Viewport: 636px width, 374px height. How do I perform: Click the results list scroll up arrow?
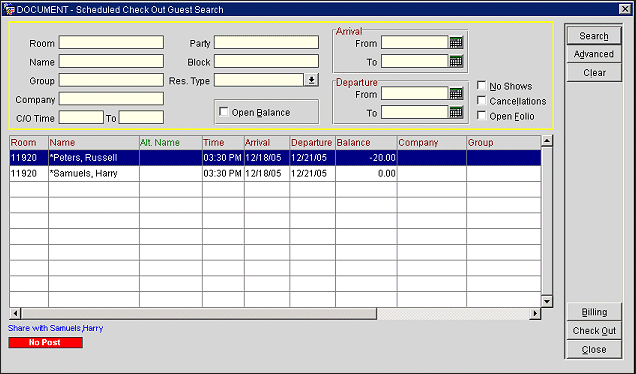[547, 141]
